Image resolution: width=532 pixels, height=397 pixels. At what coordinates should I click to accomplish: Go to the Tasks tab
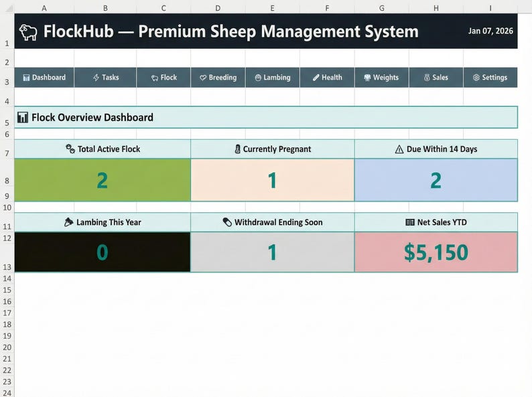coord(105,78)
